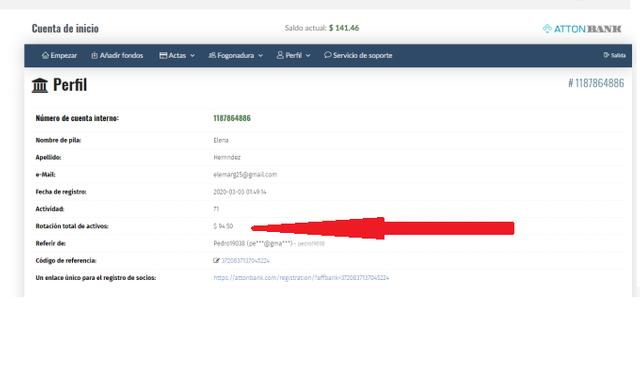640x385 pixels.
Task: Click the Atton Bank logo
Action: (x=582, y=29)
